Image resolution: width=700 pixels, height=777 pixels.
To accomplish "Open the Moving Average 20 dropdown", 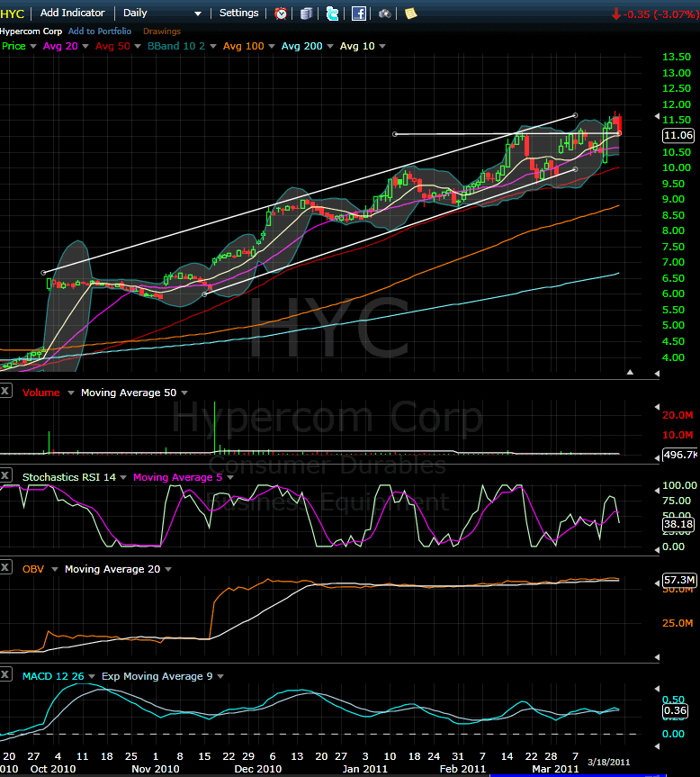I will coord(168,569).
